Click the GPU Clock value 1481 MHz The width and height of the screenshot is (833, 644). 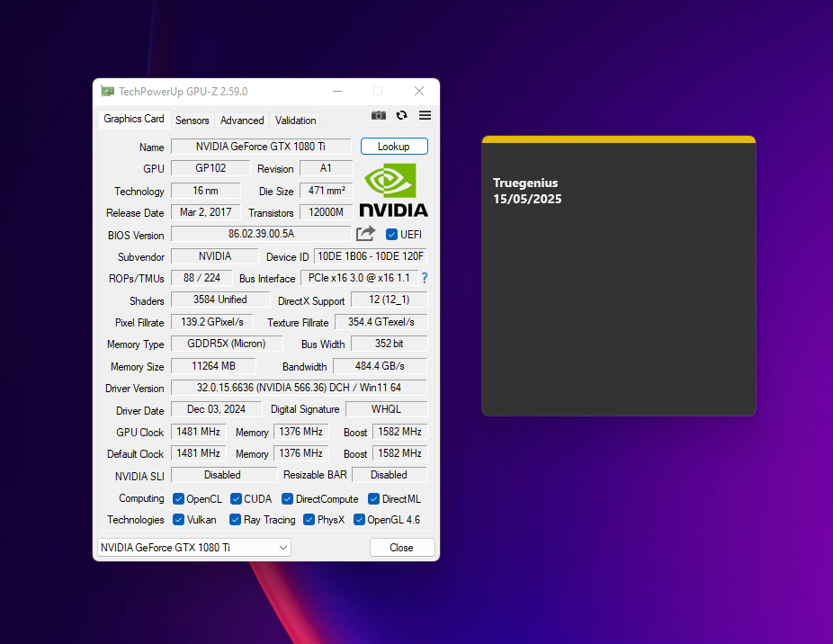tap(198, 432)
